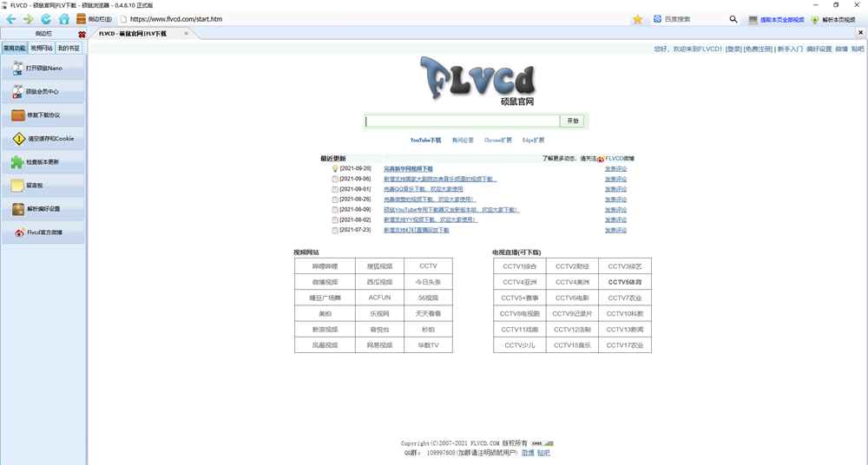The height and width of the screenshot is (465, 868).
Task: Open 哔哩哔哩 video site cell
Action: 325,266
